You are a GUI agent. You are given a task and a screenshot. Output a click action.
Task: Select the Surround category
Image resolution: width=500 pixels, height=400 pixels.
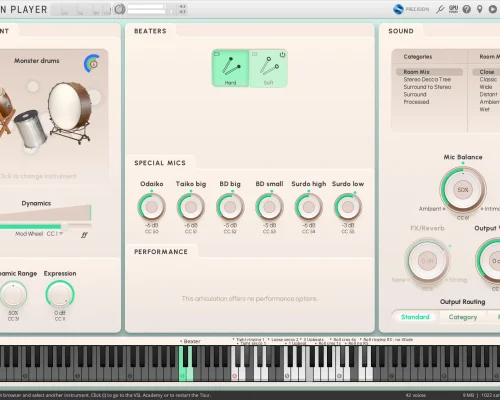click(415, 94)
